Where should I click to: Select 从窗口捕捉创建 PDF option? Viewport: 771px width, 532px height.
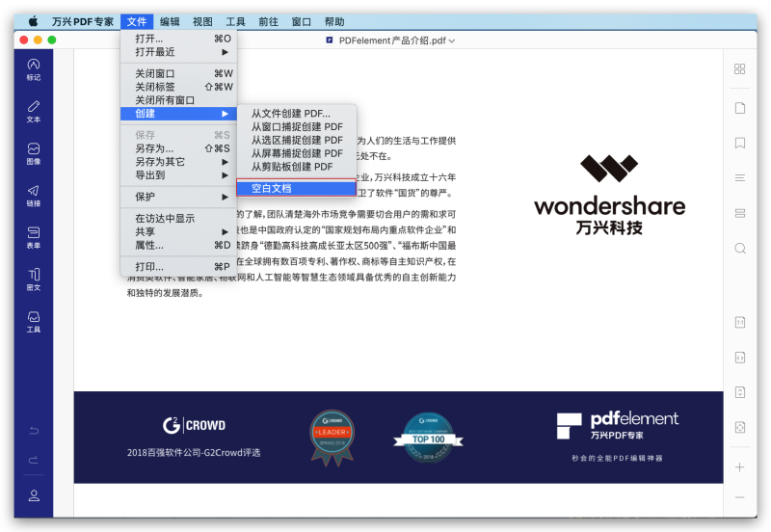(x=297, y=127)
